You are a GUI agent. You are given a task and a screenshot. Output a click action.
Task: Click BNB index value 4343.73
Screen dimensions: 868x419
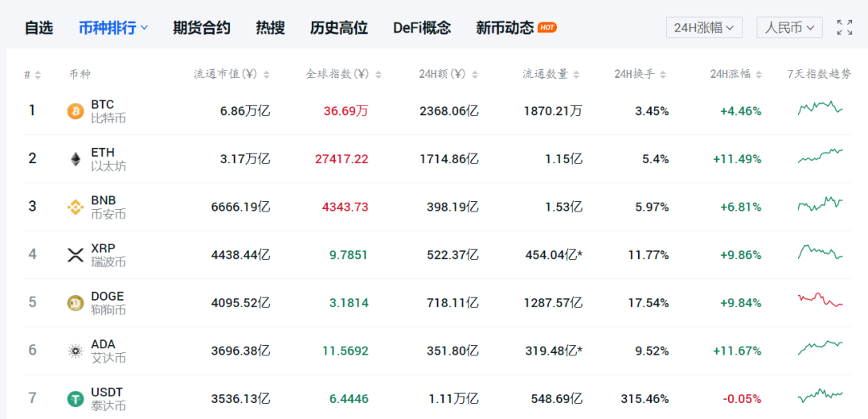click(346, 207)
